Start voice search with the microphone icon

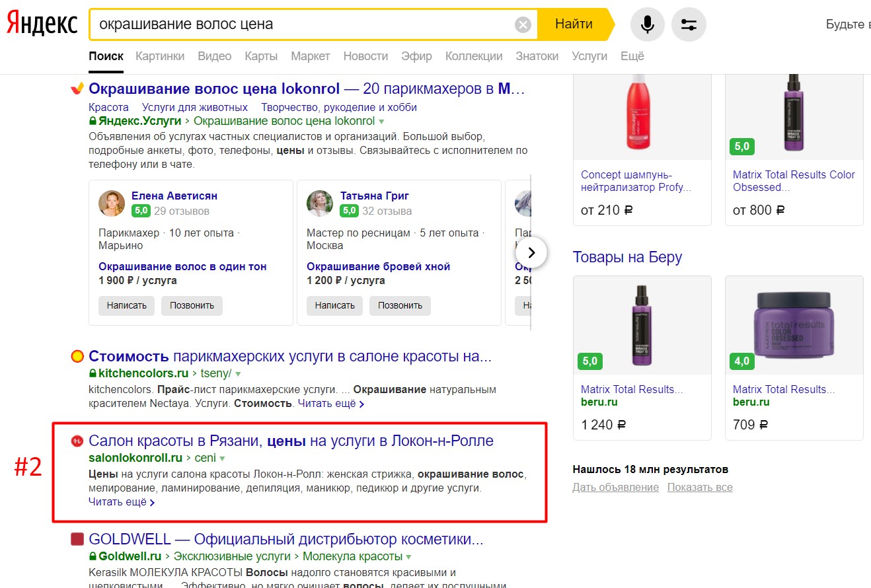(x=648, y=25)
